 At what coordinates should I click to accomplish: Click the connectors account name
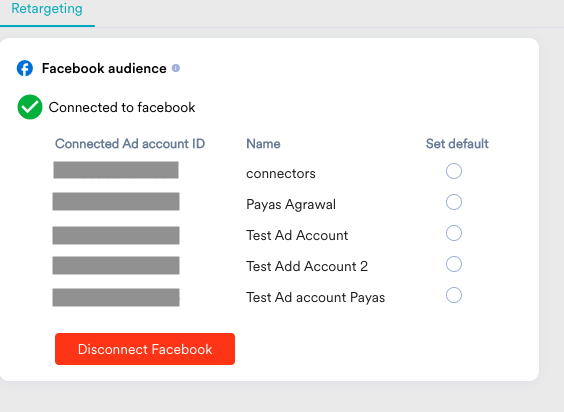(x=281, y=173)
